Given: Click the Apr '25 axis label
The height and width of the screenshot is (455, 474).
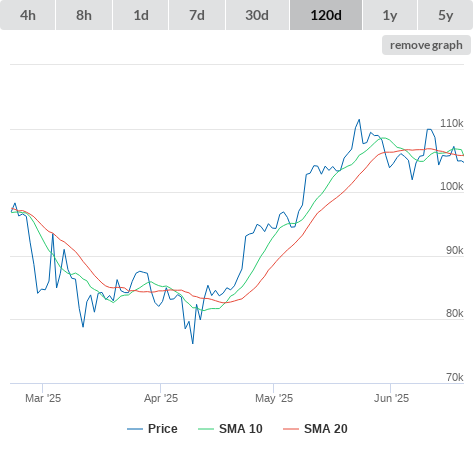Looking at the screenshot, I should point(161,398).
